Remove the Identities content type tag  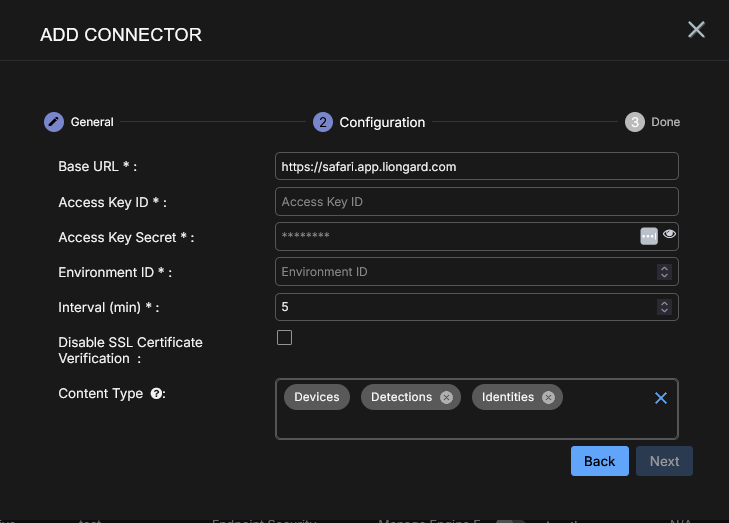click(x=549, y=397)
